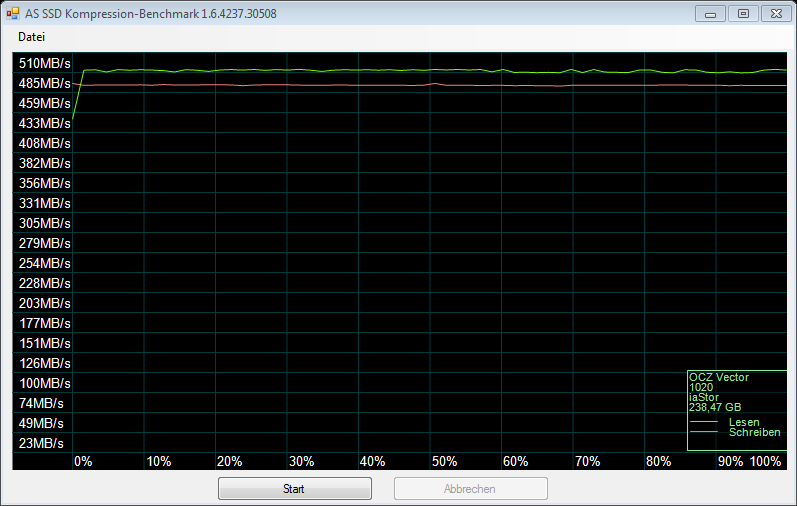Click the 60% compression axis label
The width and height of the screenshot is (797, 506).
coord(515,462)
